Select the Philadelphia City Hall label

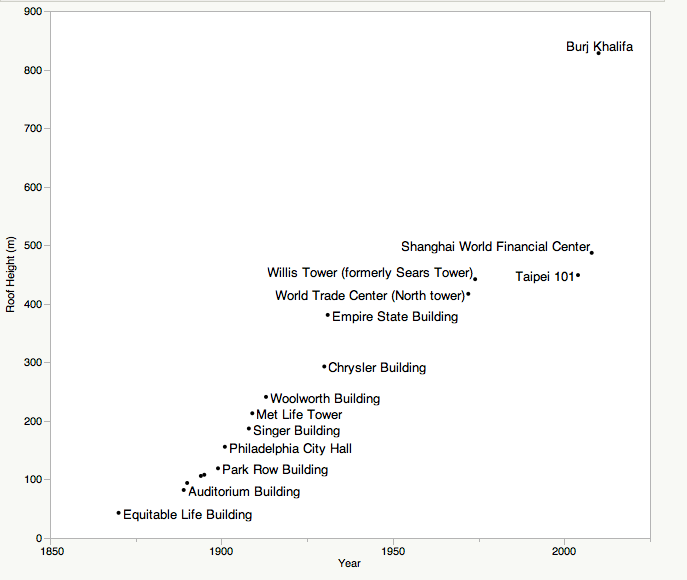(x=290, y=449)
